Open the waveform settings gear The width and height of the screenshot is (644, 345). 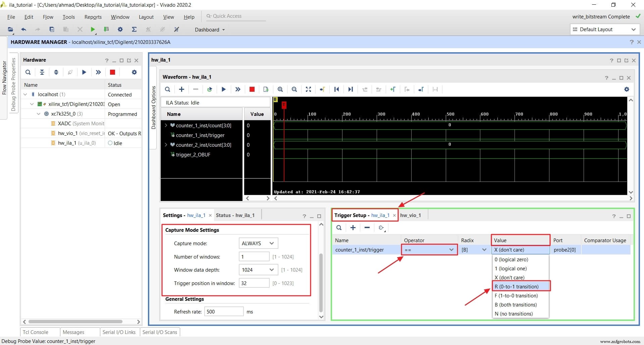pyautogui.click(x=627, y=89)
